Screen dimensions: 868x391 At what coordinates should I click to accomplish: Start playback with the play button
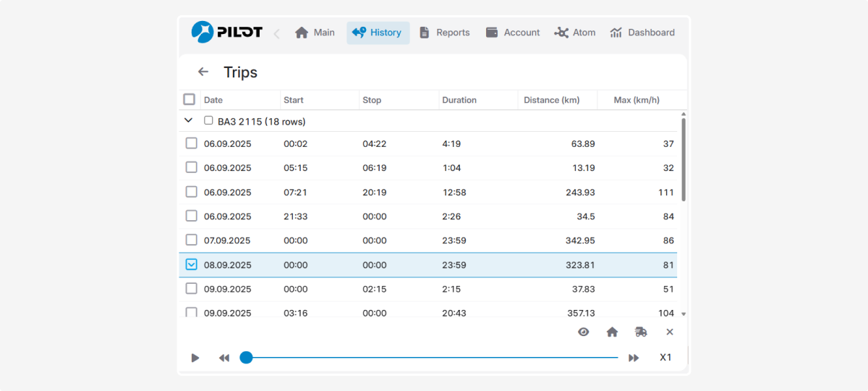coord(195,358)
